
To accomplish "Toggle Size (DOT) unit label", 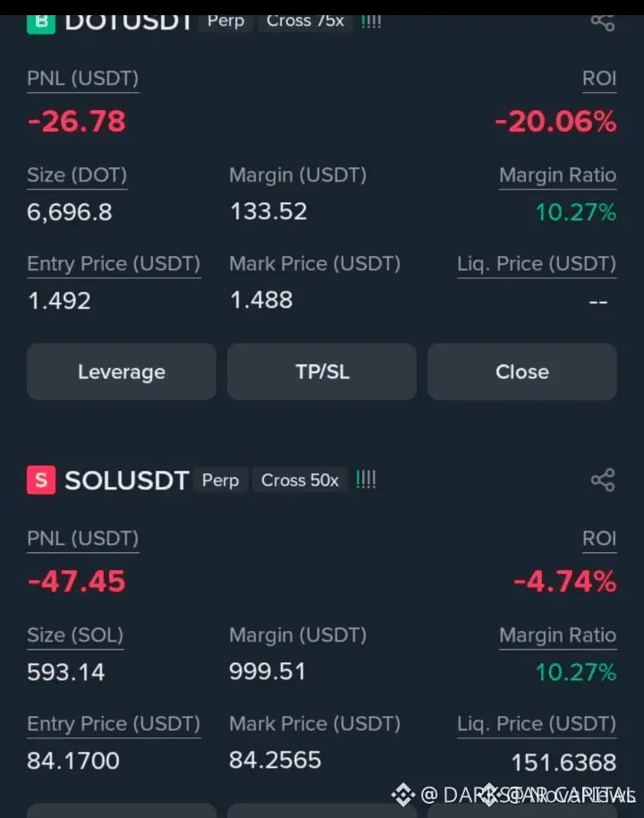I will pyautogui.click(x=77, y=175).
